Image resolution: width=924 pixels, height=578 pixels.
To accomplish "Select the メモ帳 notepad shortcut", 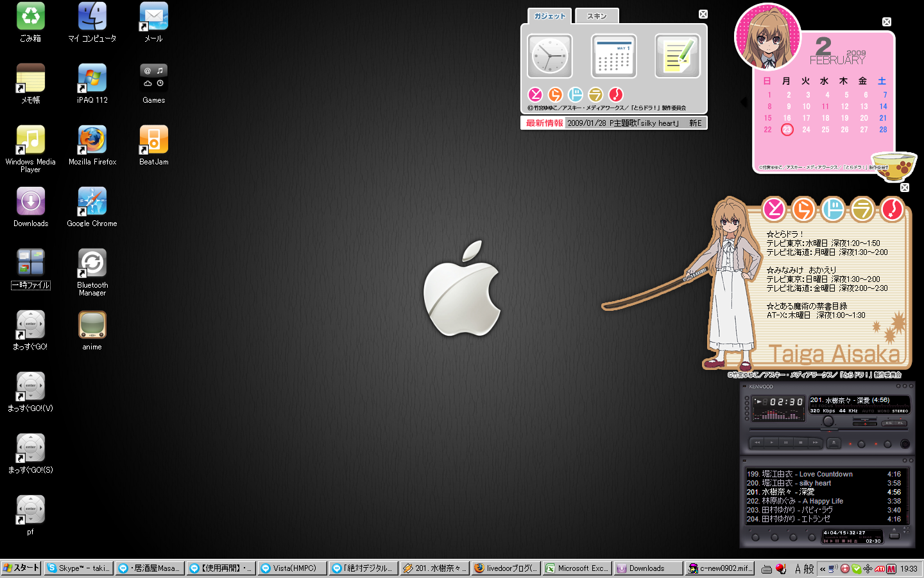I will 31,84.
